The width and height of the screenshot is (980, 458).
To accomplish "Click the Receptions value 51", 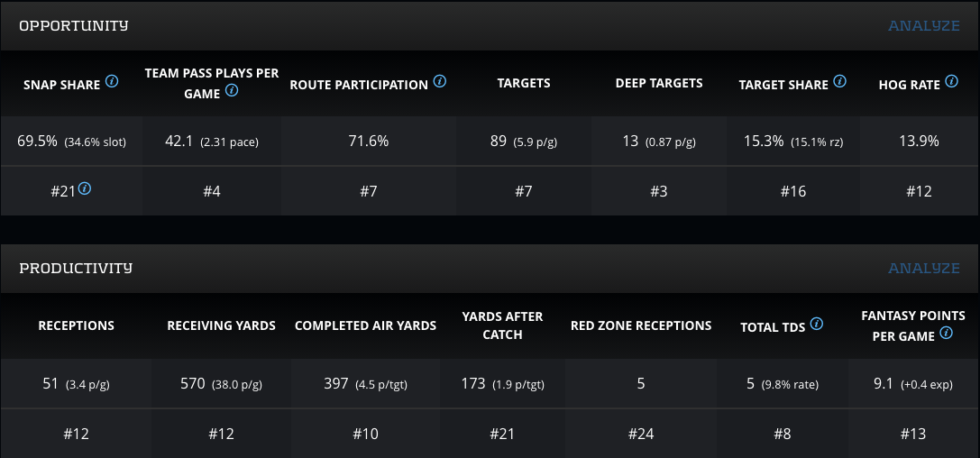I will [x=50, y=384].
